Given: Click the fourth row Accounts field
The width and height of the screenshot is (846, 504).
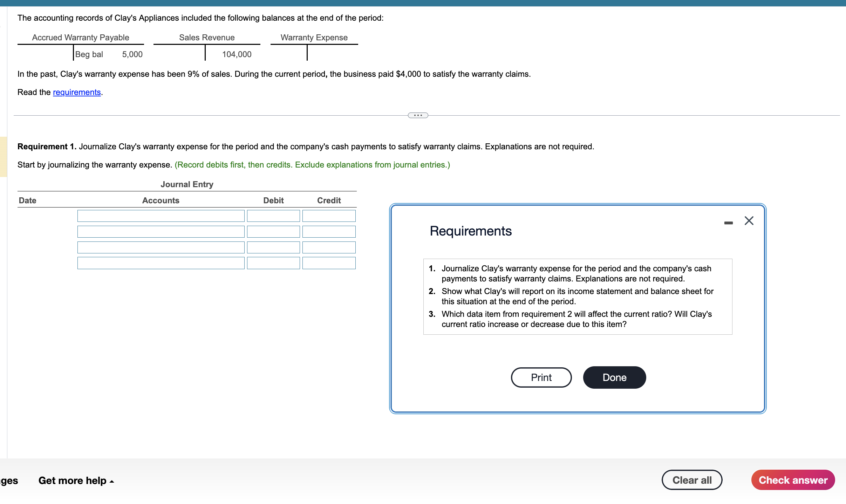Looking at the screenshot, I should pos(161,263).
